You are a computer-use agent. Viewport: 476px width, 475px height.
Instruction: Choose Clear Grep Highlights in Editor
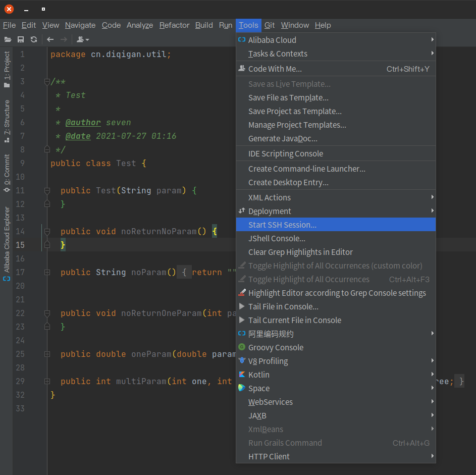click(x=336, y=252)
